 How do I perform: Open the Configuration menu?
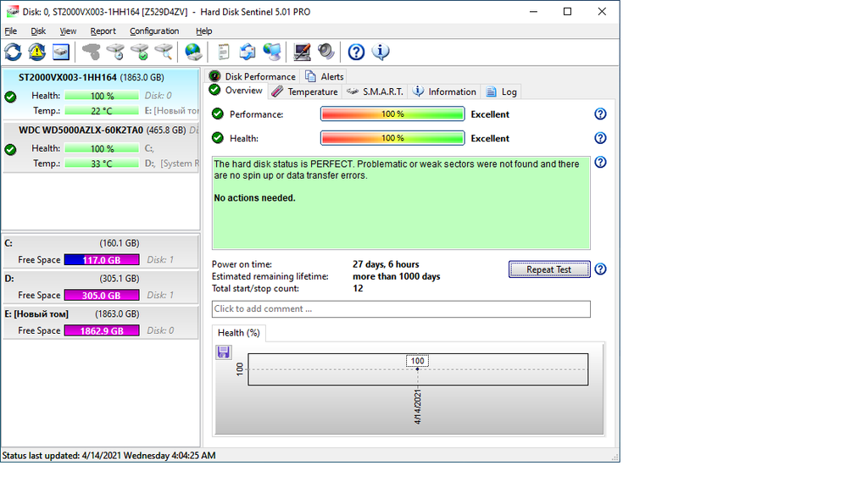point(154,31)
